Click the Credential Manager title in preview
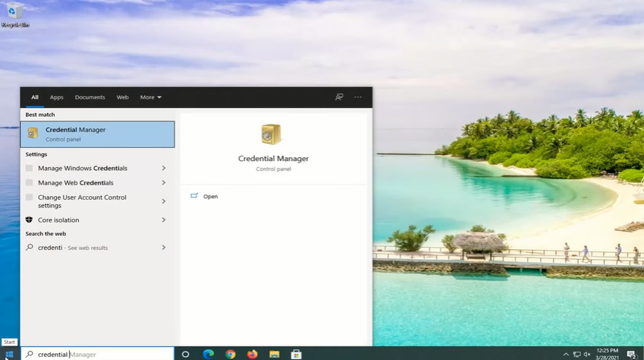The height and width of the screenshot is (360, 644). (x=273, y=159)
